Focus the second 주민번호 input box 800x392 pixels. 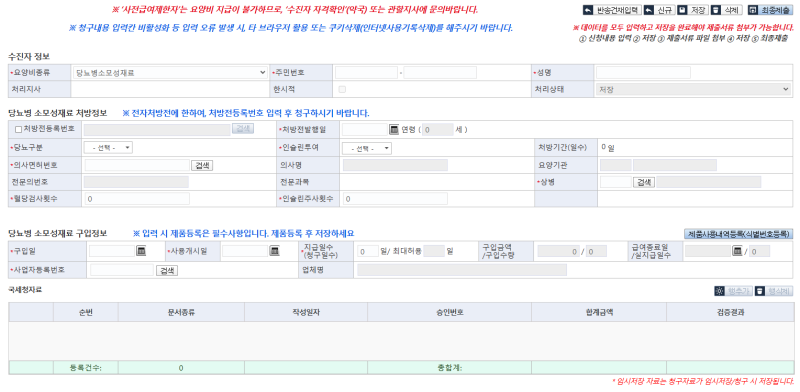(x=440, y=72)
